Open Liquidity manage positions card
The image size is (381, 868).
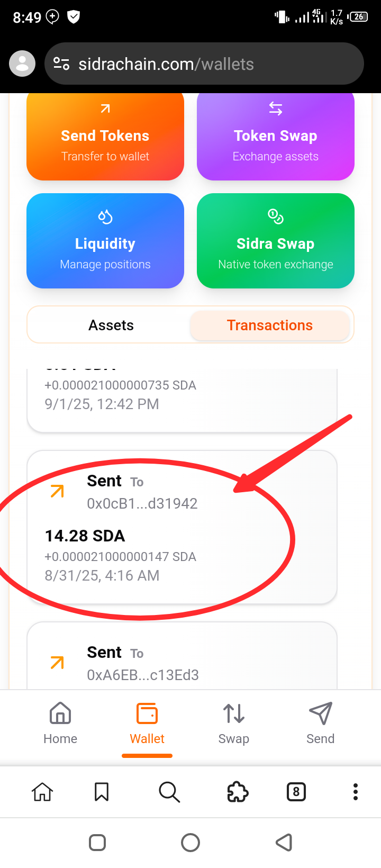tap(105, 241)
